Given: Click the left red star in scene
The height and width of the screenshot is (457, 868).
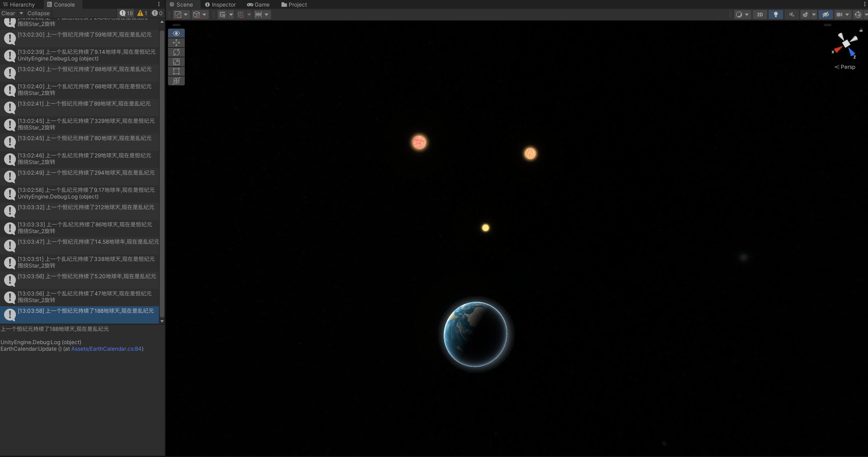Looking at the screenshot, I should pyautogui.click(x=419, y=142).
